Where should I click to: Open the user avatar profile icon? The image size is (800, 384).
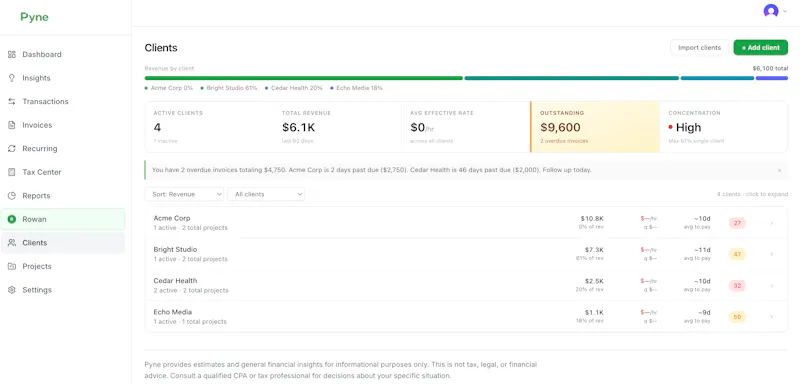770,11
